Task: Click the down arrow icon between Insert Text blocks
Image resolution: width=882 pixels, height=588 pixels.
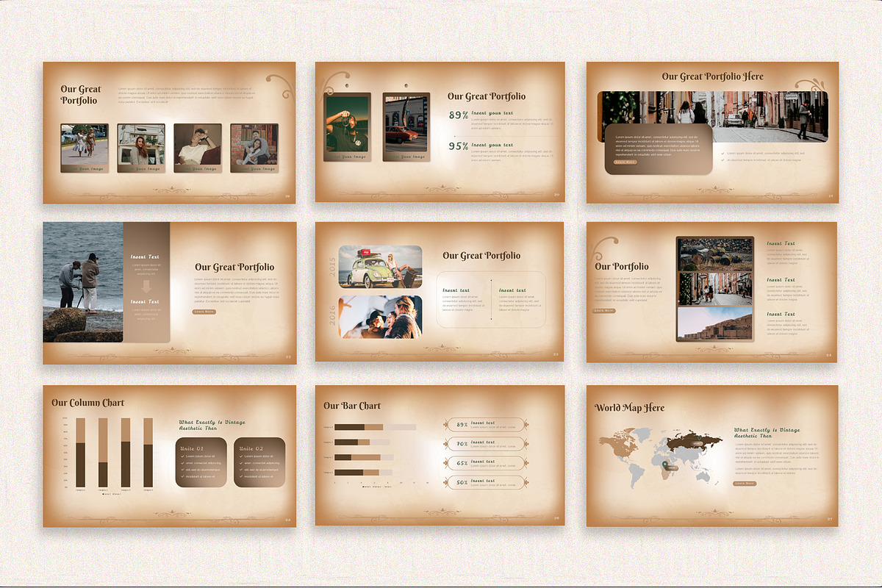Action: (x=146, y=287)
